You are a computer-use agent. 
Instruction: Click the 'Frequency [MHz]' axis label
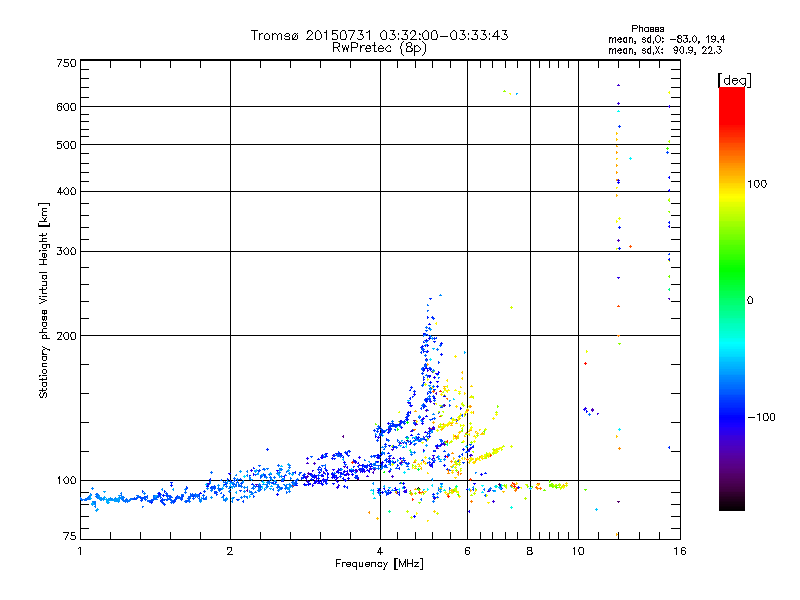click(379, 564)
